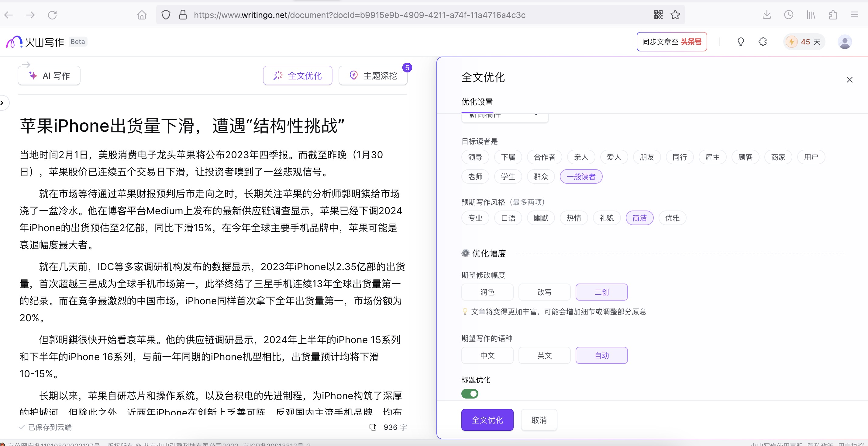Choose 幽默 writing style
The height and width of the screenshot is (446, 868).
(541, 218)
